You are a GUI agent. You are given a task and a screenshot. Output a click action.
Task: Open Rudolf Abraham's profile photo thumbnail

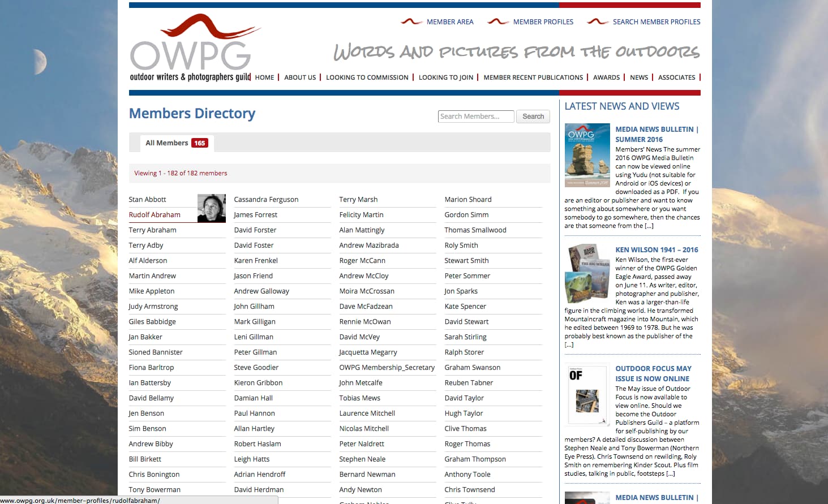coord(211,208)
